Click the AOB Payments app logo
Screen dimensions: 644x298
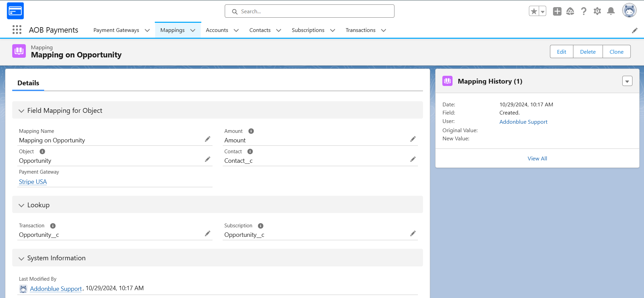(15, 11)
